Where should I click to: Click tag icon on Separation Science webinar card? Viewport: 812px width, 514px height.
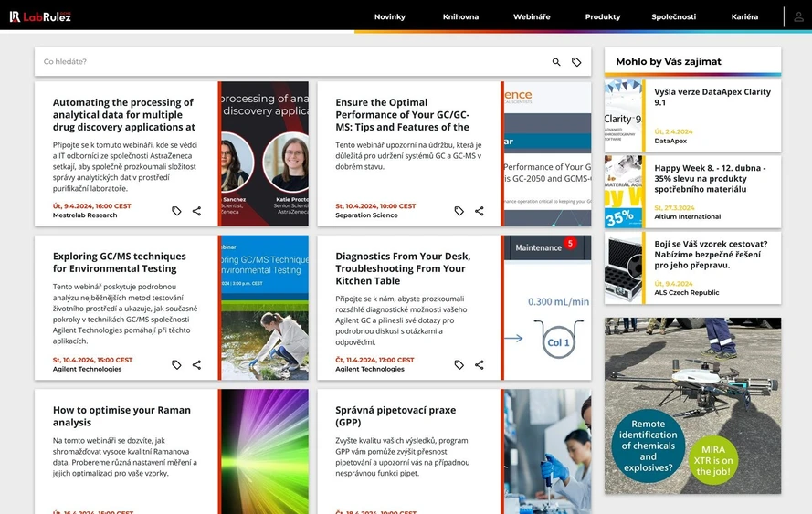[x=459, y=211]
